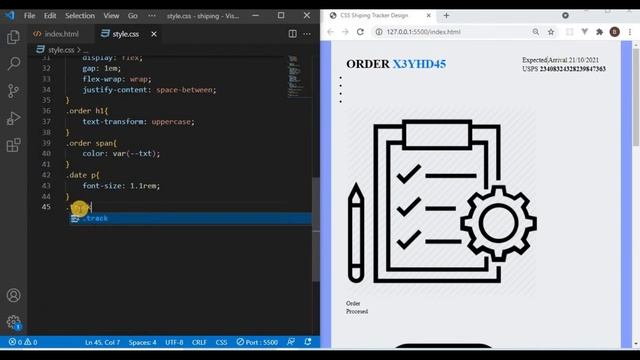Reload the page in Chrome
Screen dimensions: 640x360
(360, 32)
